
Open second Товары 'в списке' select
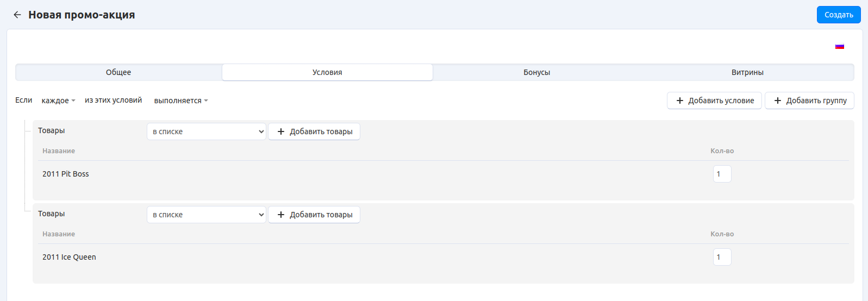207,215
